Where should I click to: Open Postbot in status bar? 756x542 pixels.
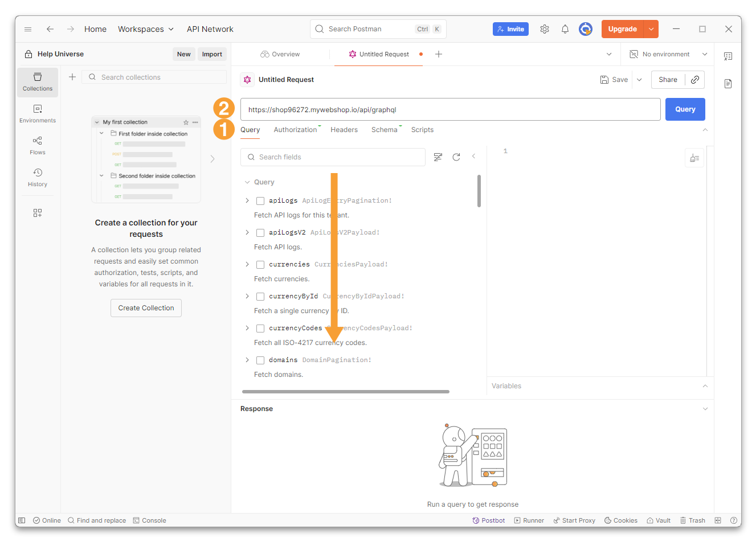click(489, 520)
